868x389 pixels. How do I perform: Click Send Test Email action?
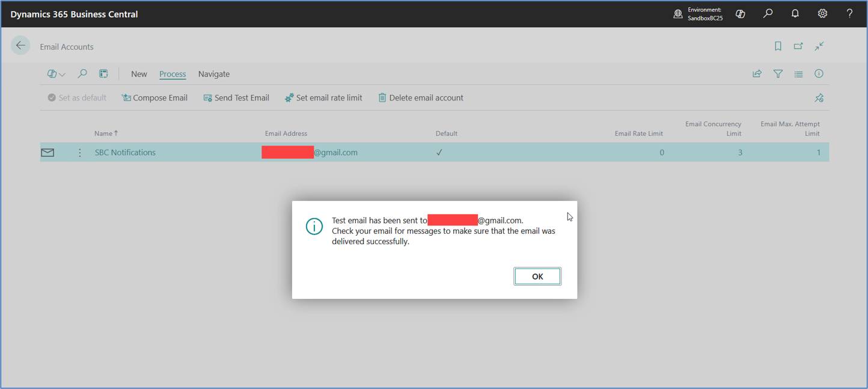[x=236, y=97]
